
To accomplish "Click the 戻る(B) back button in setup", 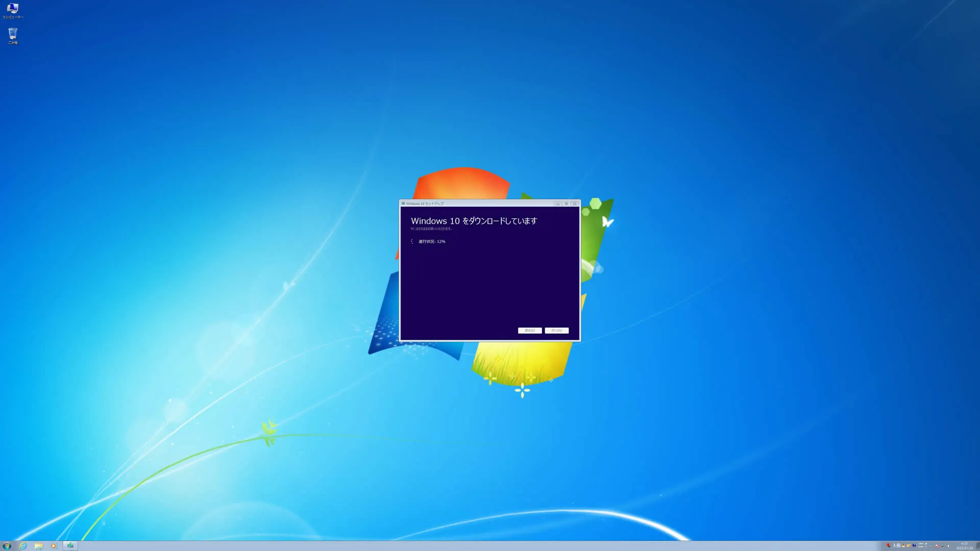I will click(x=530, y=331).
